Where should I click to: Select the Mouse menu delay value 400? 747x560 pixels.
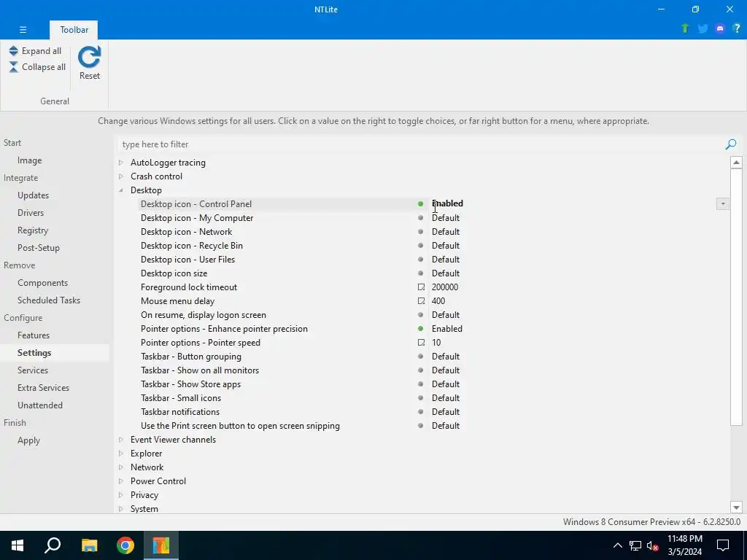click(x=438, y=301)
